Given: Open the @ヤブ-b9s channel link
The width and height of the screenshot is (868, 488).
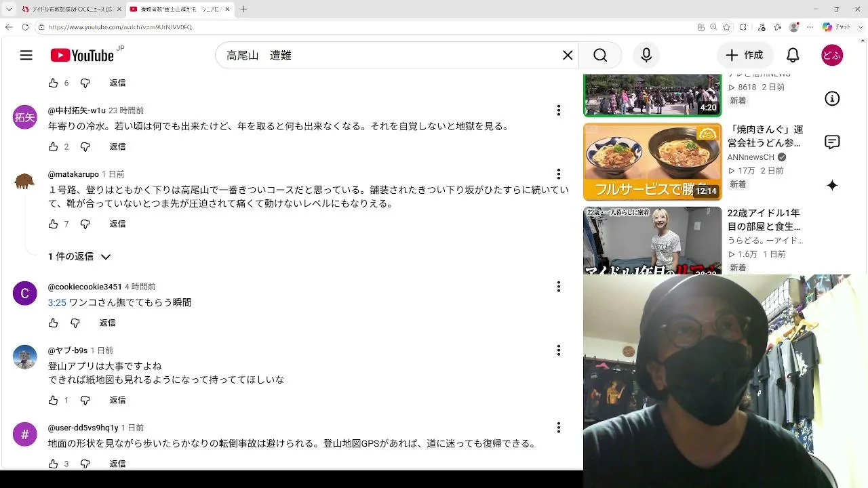Looking at the screenshot, I should pos(68,350).
